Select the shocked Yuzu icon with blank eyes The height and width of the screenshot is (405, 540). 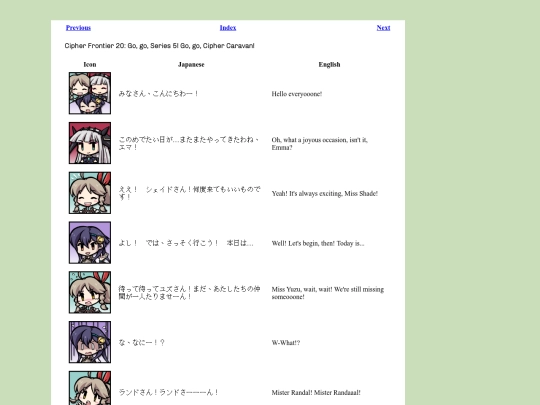click(x=90, y=342)
